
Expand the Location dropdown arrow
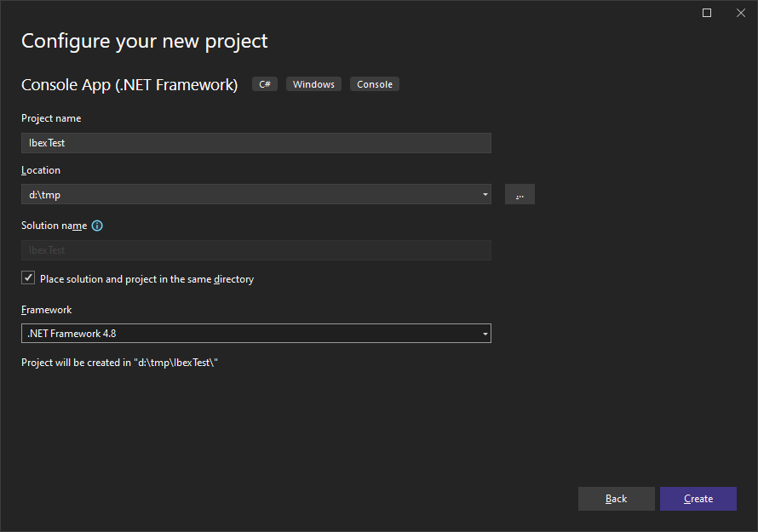point(485,194)
